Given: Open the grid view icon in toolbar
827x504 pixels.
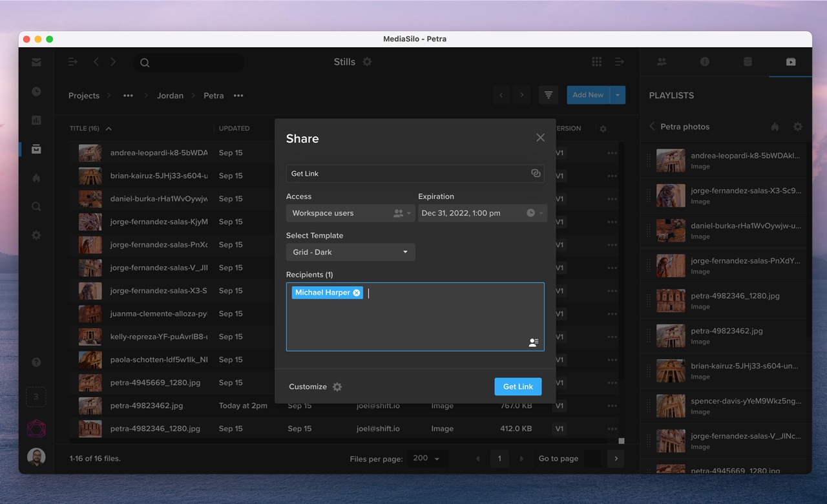Looking at the screenshot, I should coord(596,62).
